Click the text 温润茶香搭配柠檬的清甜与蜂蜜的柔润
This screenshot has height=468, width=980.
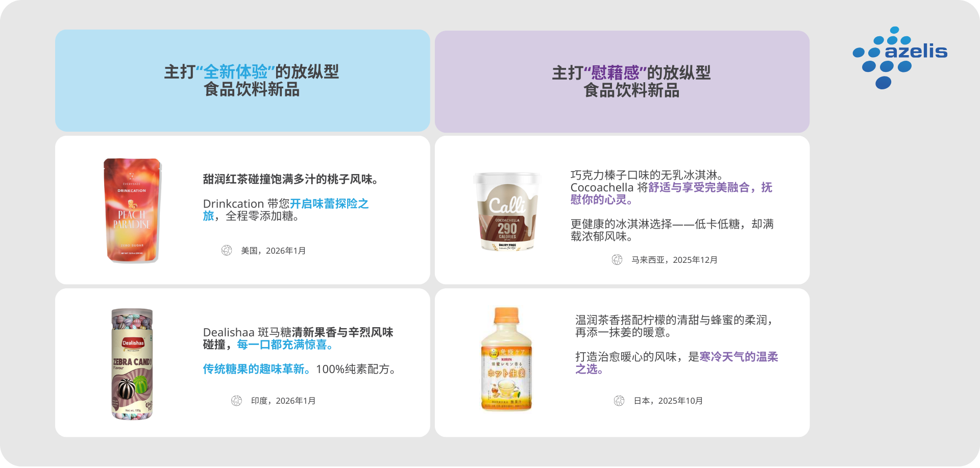pos(671,320)
